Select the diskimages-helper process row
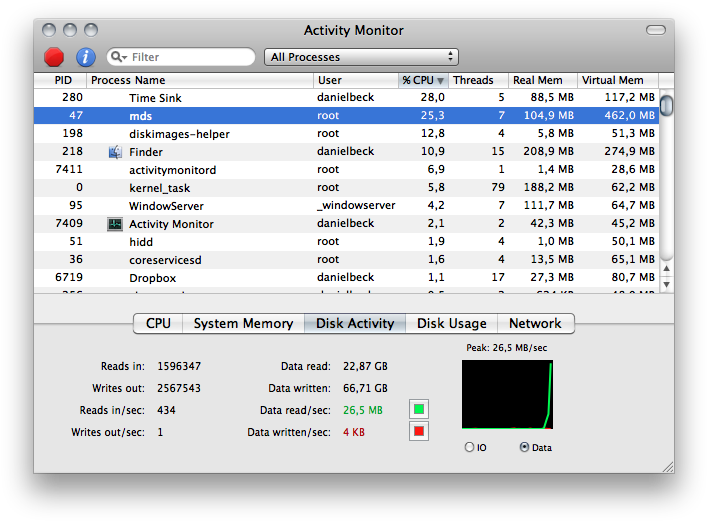 [346, 134]
